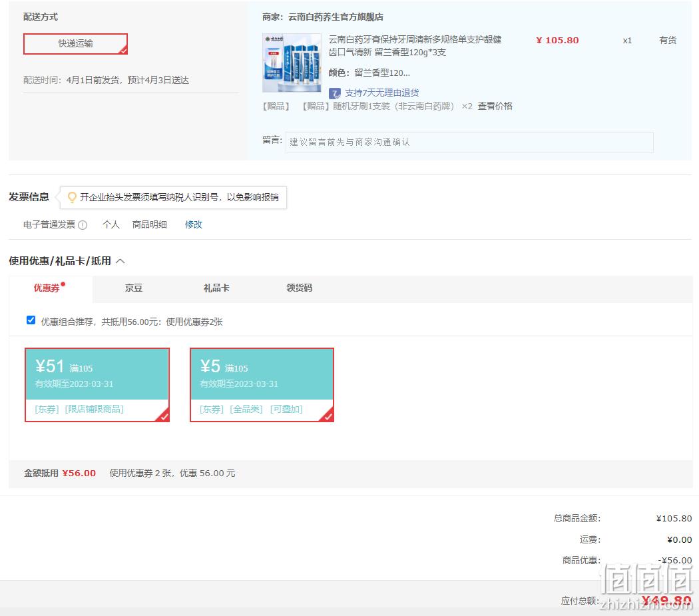Collapse the 使用优惠/礼品卡/抵用 section

tap(120, 261)
